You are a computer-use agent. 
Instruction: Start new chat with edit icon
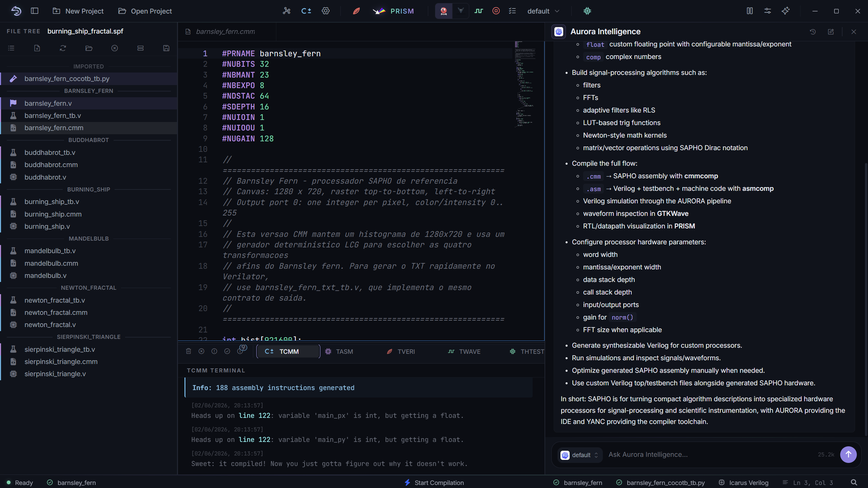pyautogui.click(x=831, y=32)
